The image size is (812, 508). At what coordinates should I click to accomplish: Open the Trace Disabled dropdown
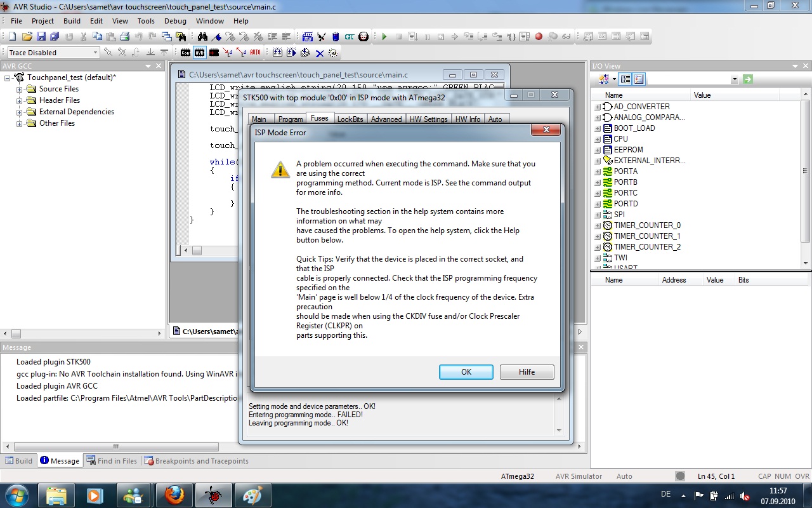click(x=96, y=53)
